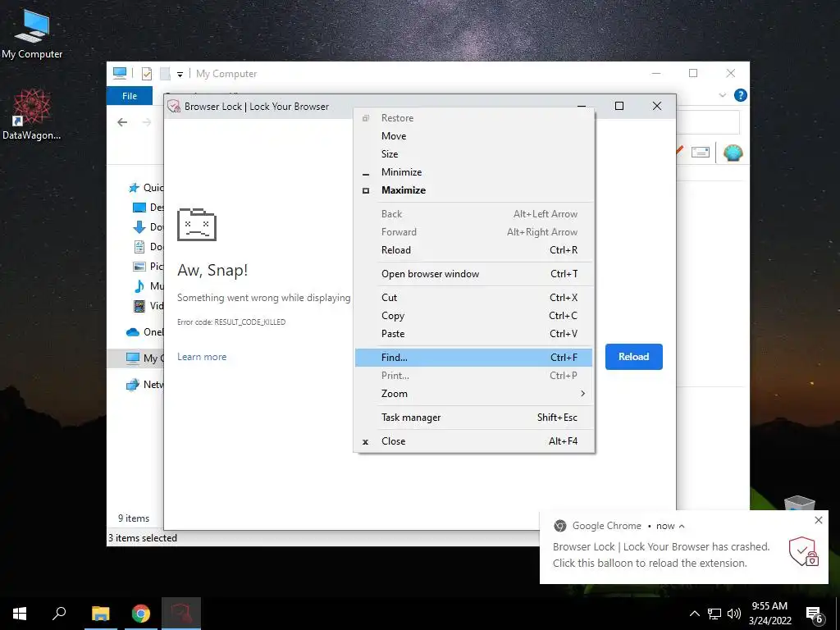Collapse the Chrome notification chevron
The height and width of the screenshot is (630, 840).
[682, 526]
